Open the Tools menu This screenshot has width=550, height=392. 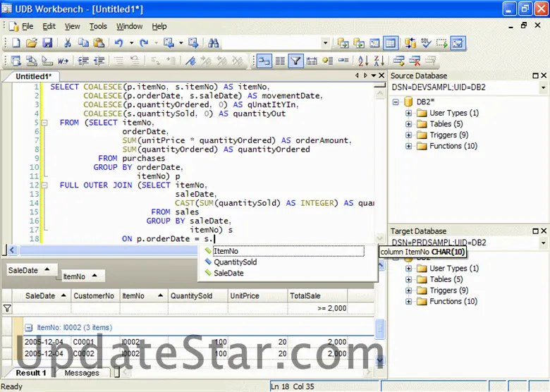(98, 26)
